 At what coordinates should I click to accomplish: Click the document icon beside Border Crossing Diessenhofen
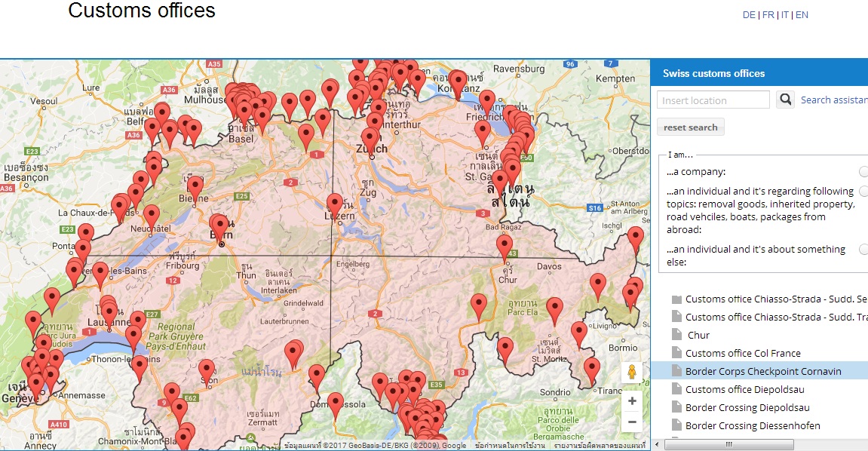pyautogui.click(x=676, y=425)
